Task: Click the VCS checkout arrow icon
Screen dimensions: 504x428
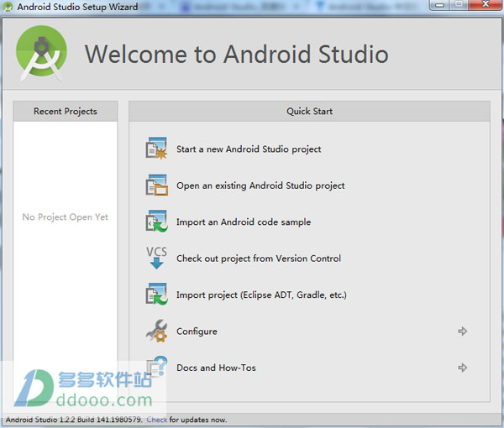Action: 156,258
